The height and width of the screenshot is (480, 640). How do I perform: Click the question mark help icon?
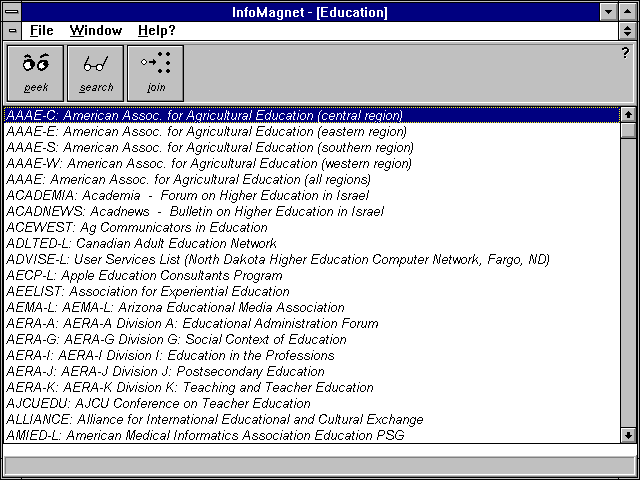625,53
